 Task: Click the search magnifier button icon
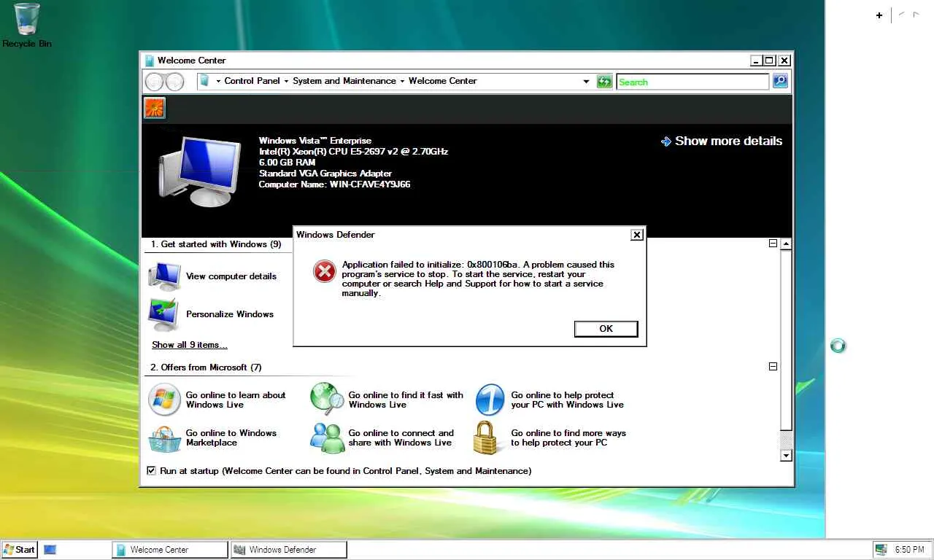click(780, 81)
